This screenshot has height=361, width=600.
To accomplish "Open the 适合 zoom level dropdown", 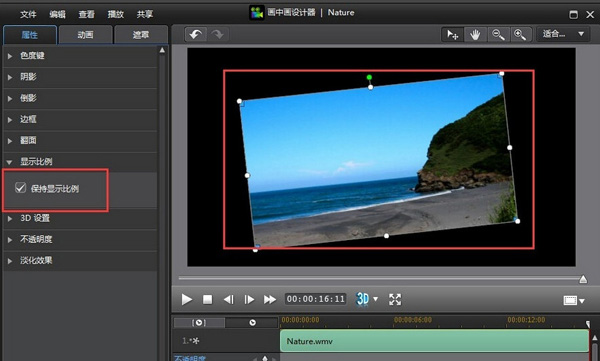I will click(563, 34).
